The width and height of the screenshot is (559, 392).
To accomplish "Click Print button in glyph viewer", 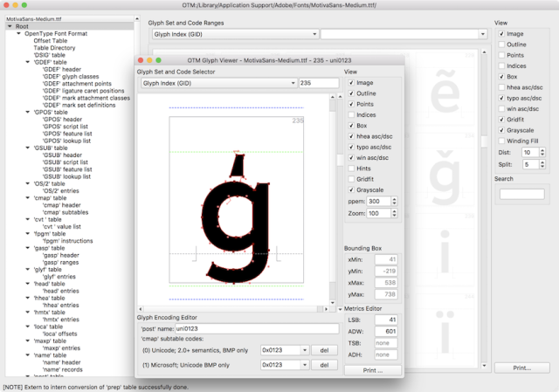I will 371,371.
